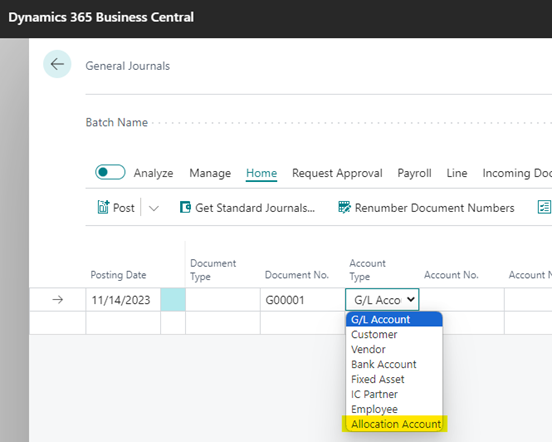
Task: Click the Get Standard Journals icon
Action: pos(185,207)
